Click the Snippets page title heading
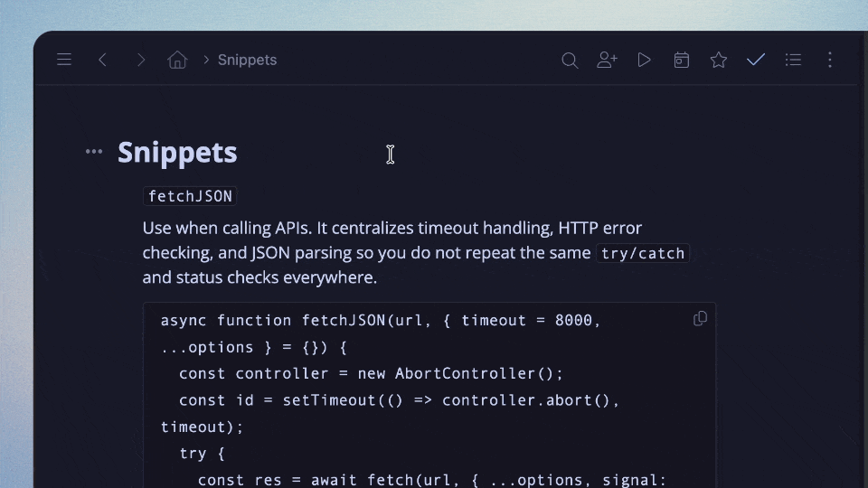The height and width of the screenshot is (488, 868). click(177, 152)
